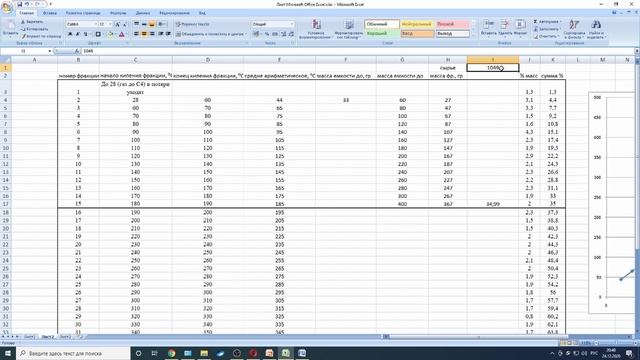The width and height of the screenshot is (640, 360).
Task: Click Insert Function fx icon
Action: point(77,51)
